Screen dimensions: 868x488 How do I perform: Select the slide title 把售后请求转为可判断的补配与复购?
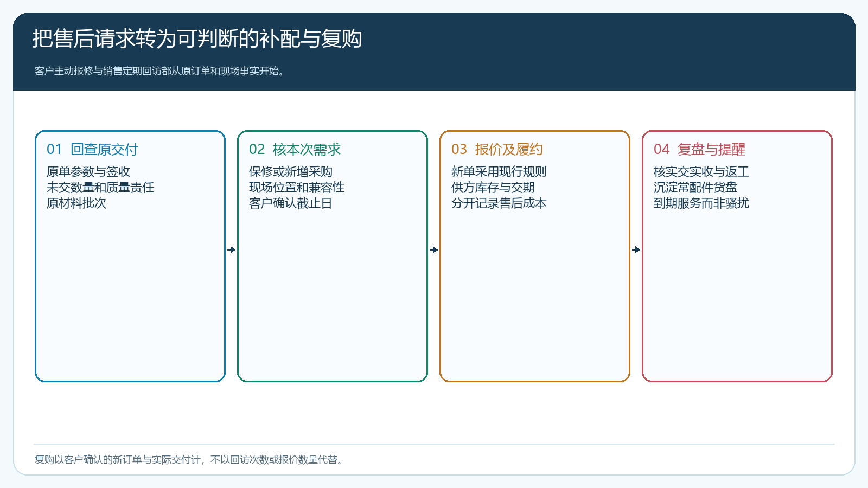[197, 39]
